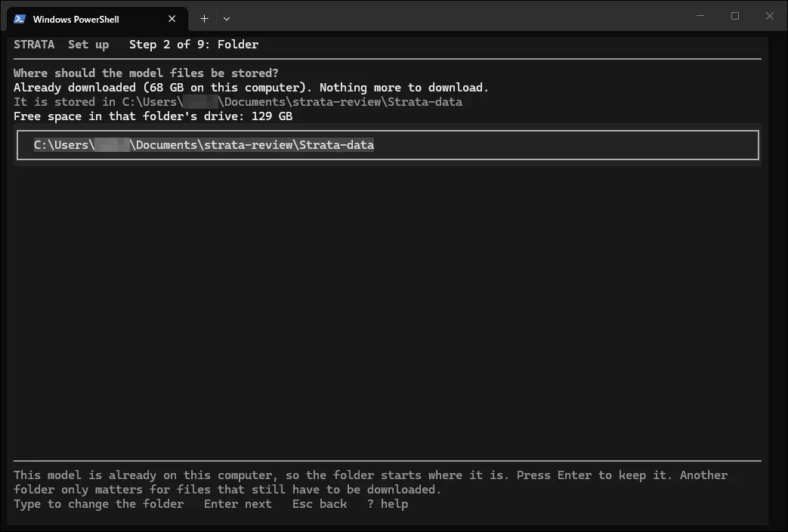Click the "Type to change the folder" hint
The height and width of the screenshot is (532, 788).
tap(98, 504)
